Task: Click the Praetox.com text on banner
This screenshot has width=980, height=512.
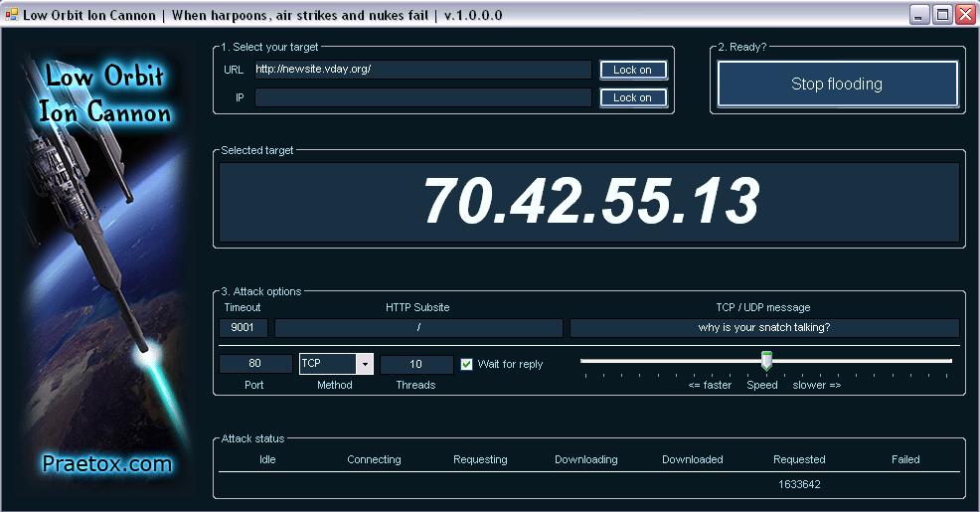Action: pos(107,464)
